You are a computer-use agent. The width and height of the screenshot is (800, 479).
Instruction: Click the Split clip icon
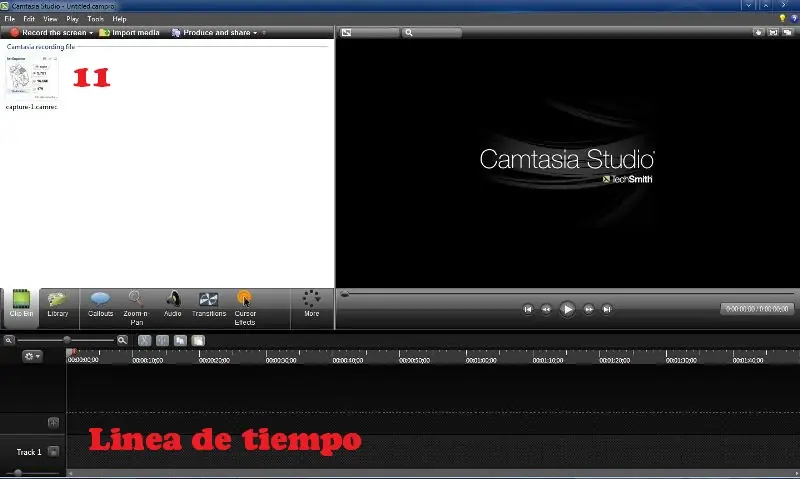[162, 340]
